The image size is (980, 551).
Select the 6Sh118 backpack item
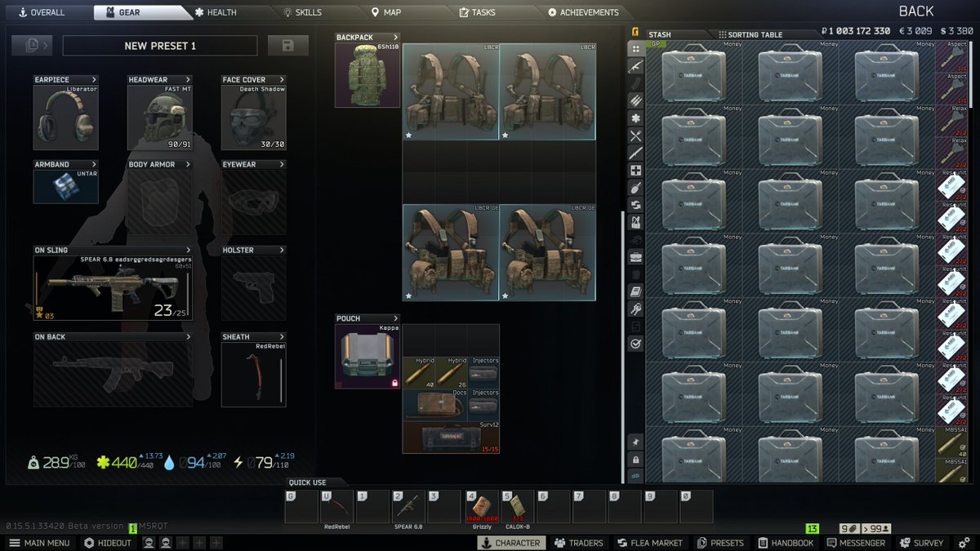(367, 75)
